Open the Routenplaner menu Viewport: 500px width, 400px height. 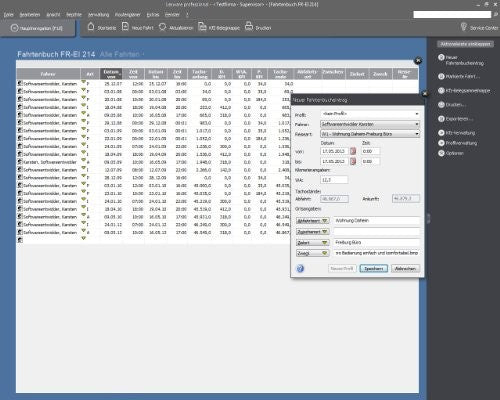pyautogui.click(x=128, y=15)
